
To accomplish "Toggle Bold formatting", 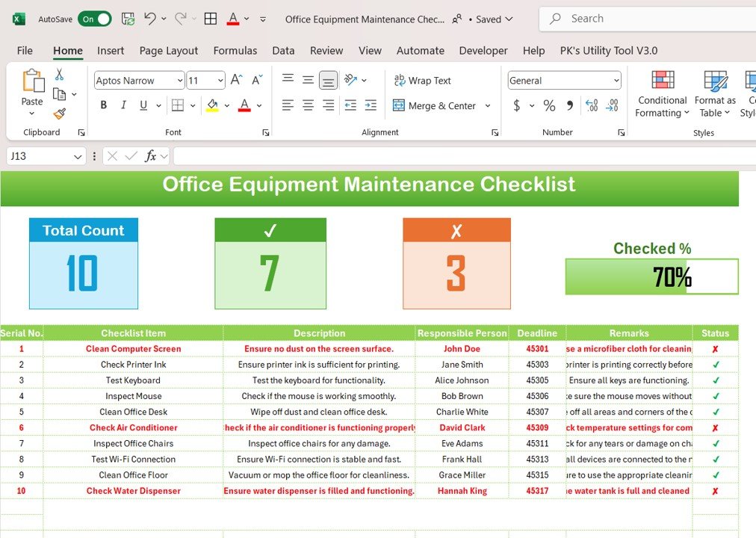I will [x=103, y=105].
